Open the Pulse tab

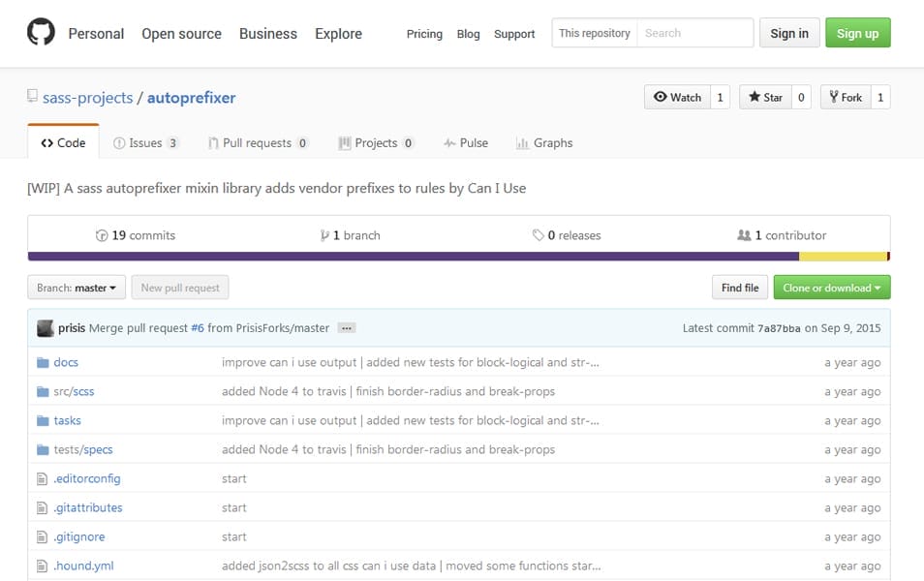pos(466,142)
